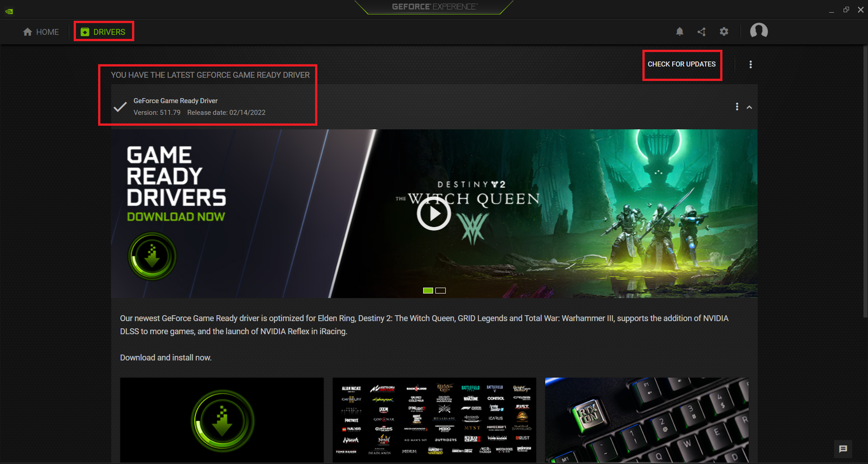Switch to the Drivers tab

[x=103, y=32]
